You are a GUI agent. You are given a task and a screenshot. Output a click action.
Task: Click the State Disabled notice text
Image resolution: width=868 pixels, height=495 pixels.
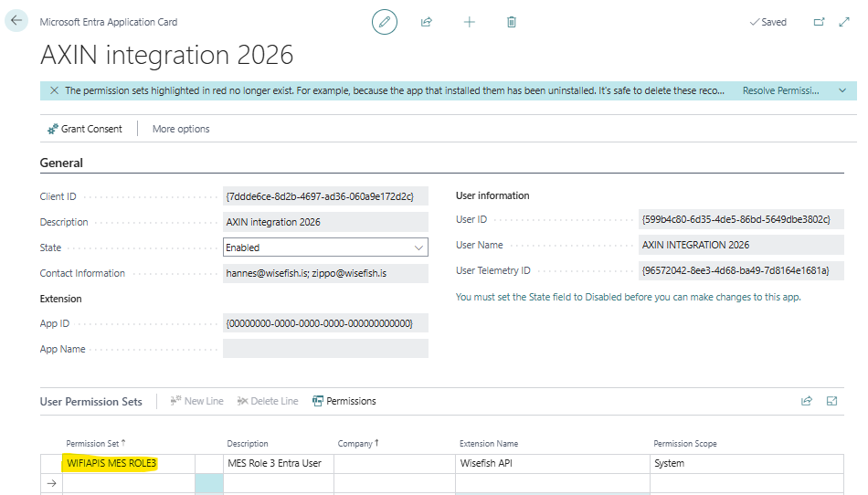[629, 297]
